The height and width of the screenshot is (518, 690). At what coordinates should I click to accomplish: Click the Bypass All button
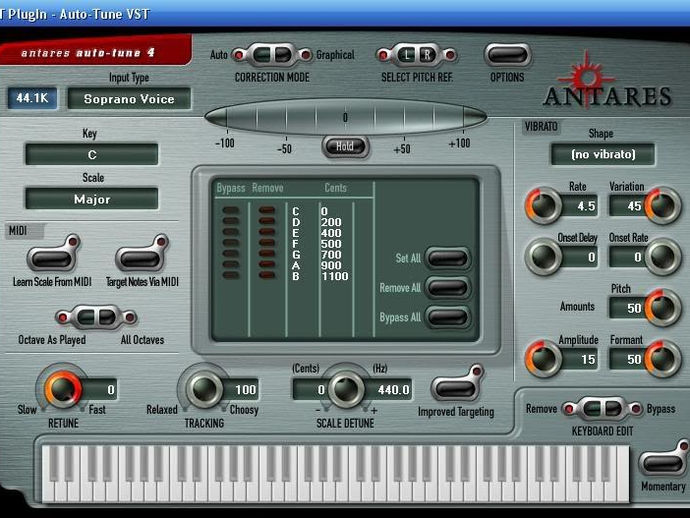(x=448, y=317)
